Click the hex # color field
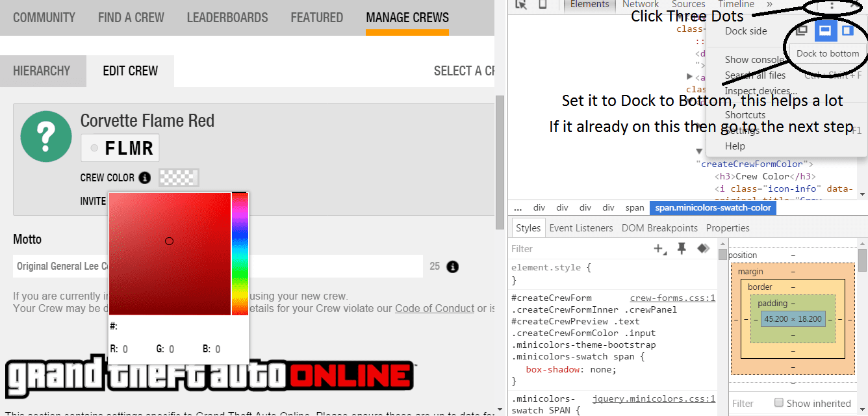This screenshot has width=868, height=416. point(179,326)
